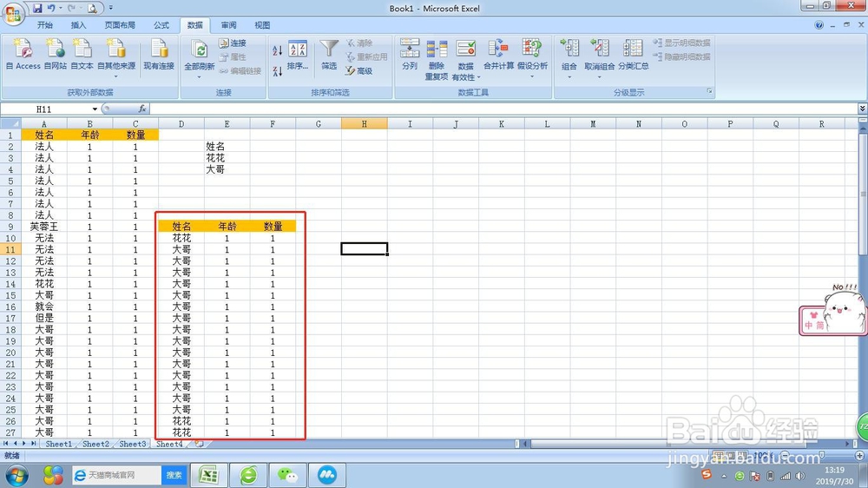Select cell A9 containing 芙蓉王

click(43, 227)
